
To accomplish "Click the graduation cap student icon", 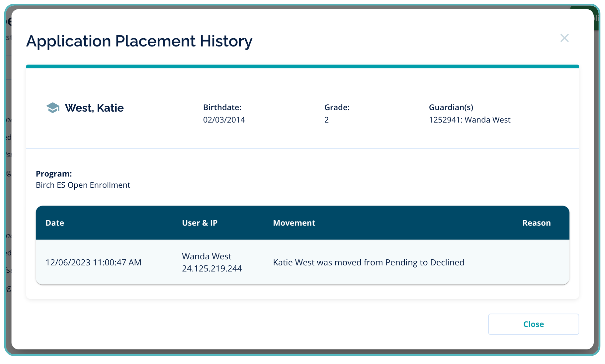I will [53, 108].
